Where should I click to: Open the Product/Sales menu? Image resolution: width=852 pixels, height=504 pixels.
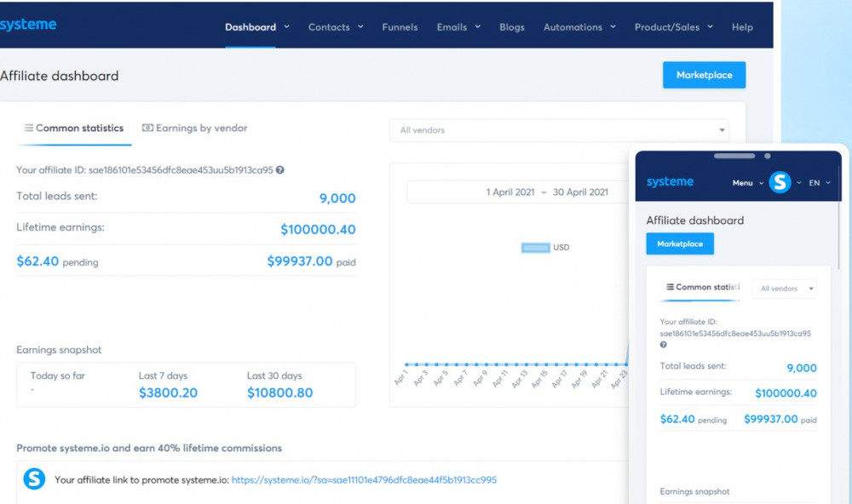667,27
